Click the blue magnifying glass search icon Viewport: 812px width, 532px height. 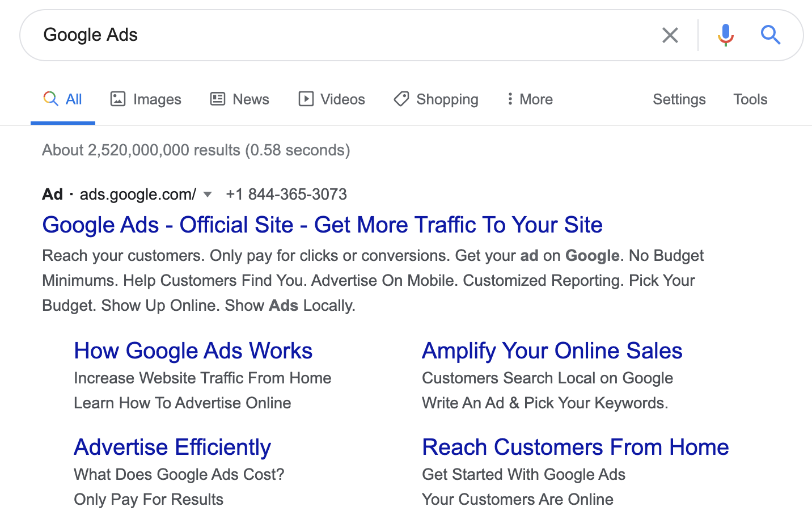point(770,35)
